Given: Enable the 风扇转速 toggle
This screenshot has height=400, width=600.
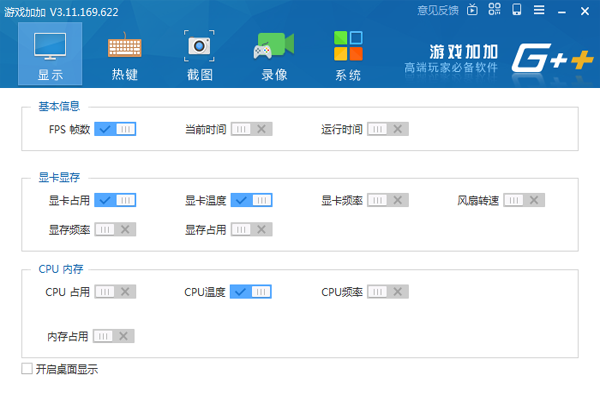Looking at the screenshot, I should pos(524,200).
